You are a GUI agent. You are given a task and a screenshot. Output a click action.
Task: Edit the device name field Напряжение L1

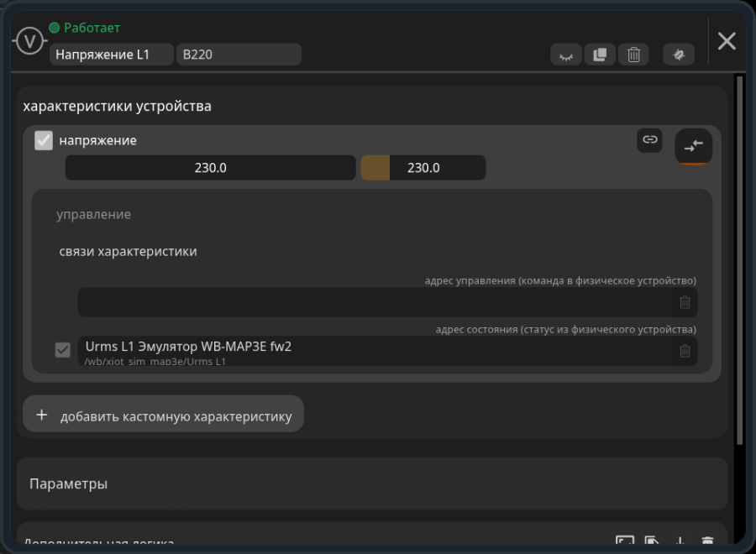click(112, 55)
